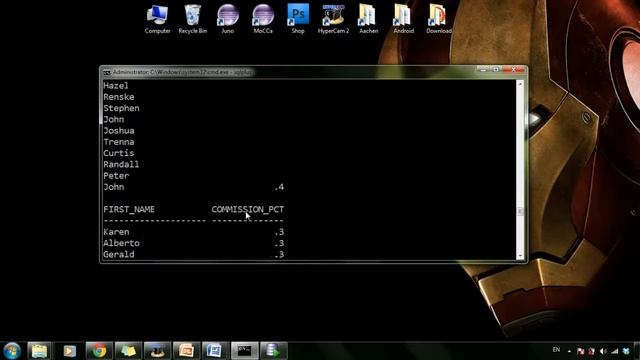Click the name Joshua in console
This screenshot has height=360, width=640.
(119, 131)
